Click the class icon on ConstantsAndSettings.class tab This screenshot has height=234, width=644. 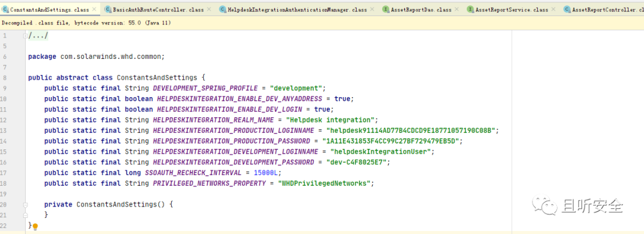[x=5, y=10]
